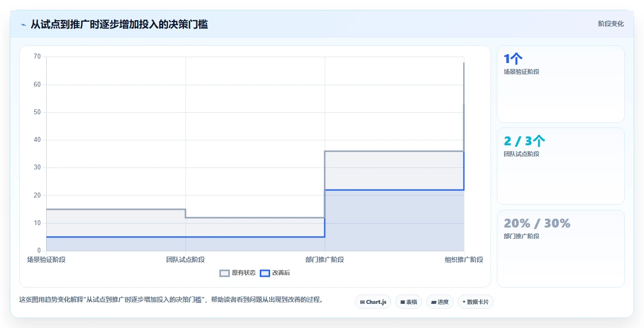Click the 1个 metric value
This screenshot has height=328, width=644.
pyautogui.click(x=513, y=59)
